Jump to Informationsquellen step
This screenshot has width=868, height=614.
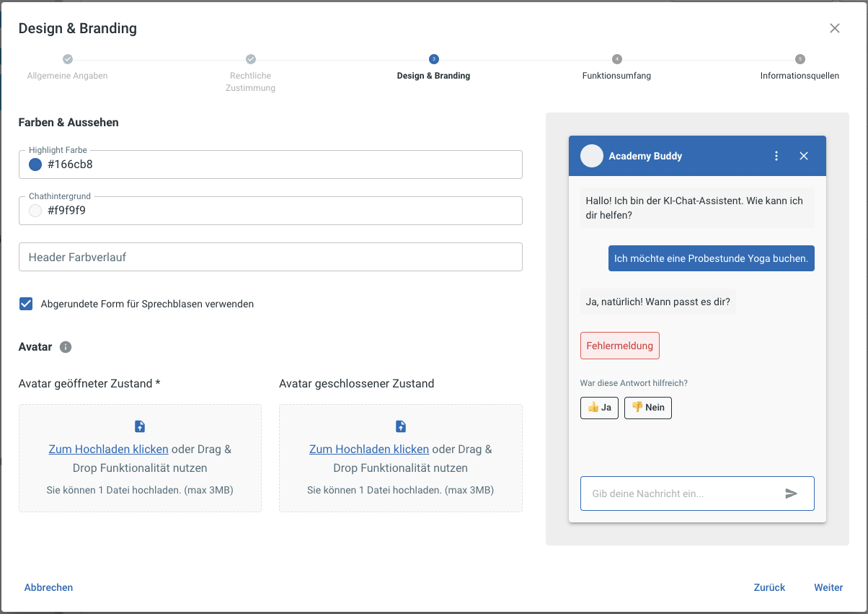(800, 76)
